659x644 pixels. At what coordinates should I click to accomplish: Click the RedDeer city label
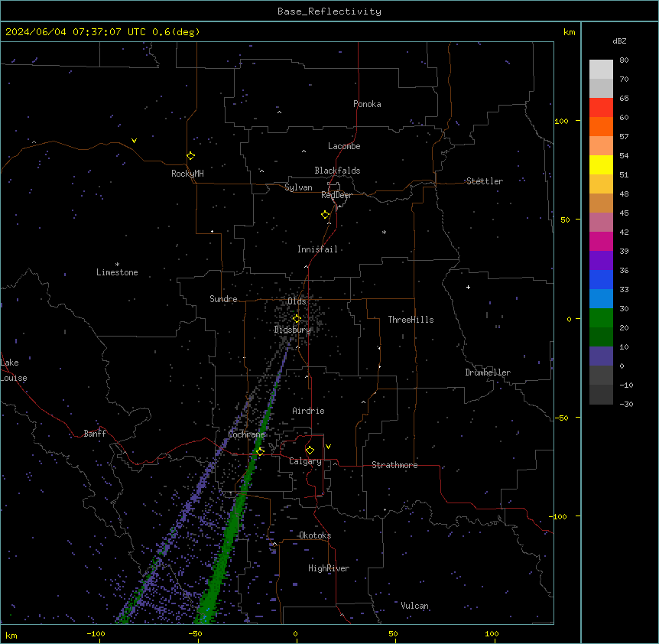(336, 195)
